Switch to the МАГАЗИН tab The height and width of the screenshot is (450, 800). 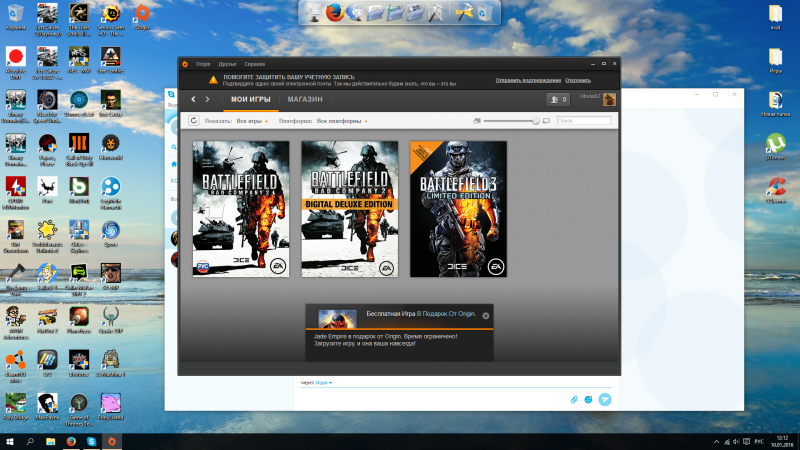(x=305, y=99)
